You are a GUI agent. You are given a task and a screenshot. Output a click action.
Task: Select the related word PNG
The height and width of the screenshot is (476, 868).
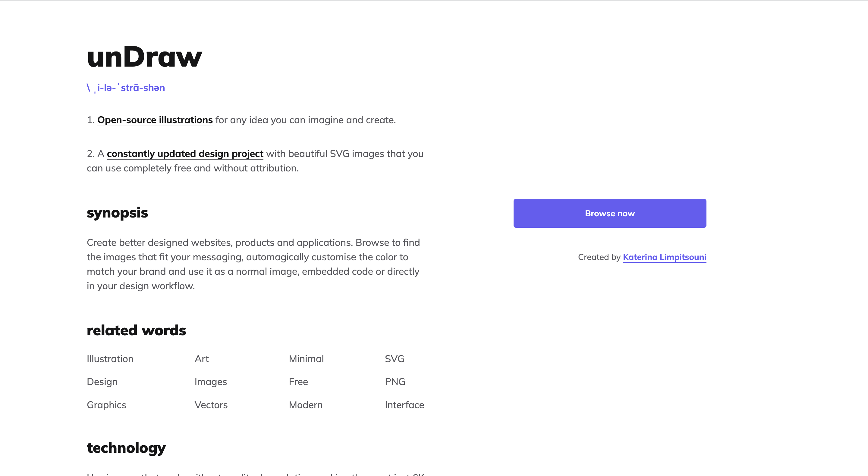395,382
